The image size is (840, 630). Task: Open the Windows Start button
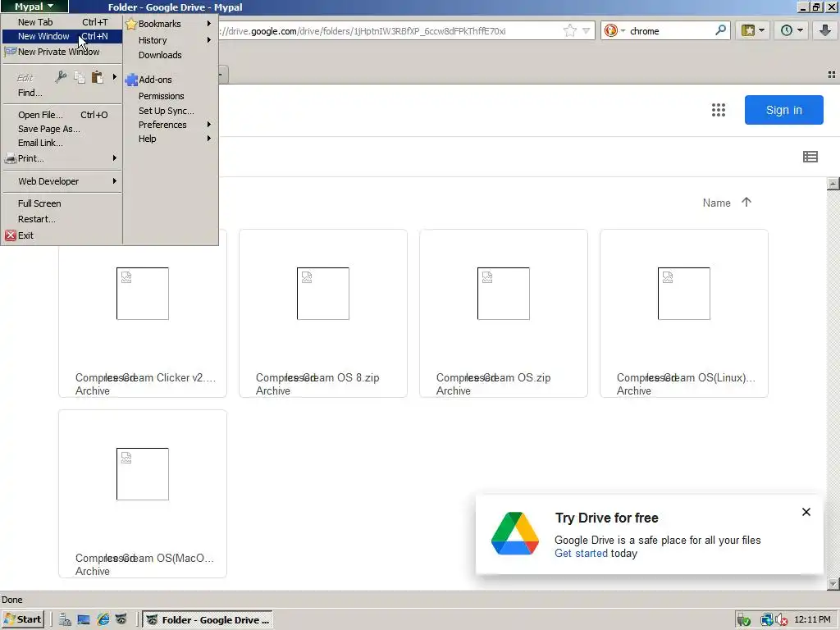[x=22, y=620]
